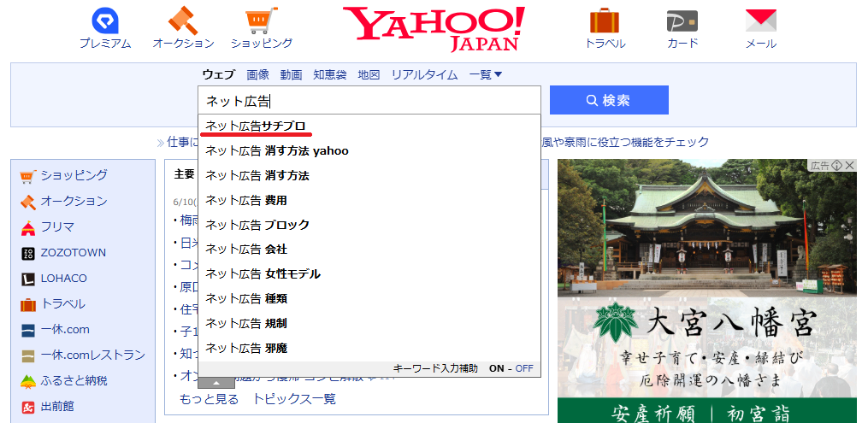Collapse suggestions with the up-arrow tab
The image size is (868, 423).
click(216, 383)
